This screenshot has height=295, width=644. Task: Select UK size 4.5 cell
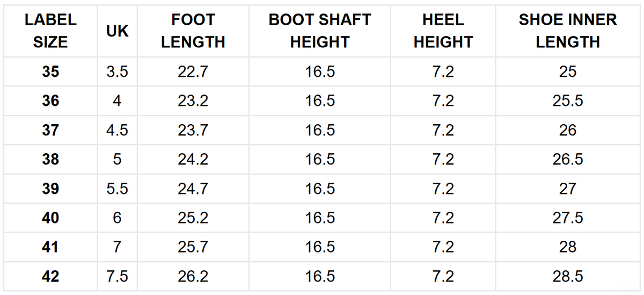coord(117,131)
